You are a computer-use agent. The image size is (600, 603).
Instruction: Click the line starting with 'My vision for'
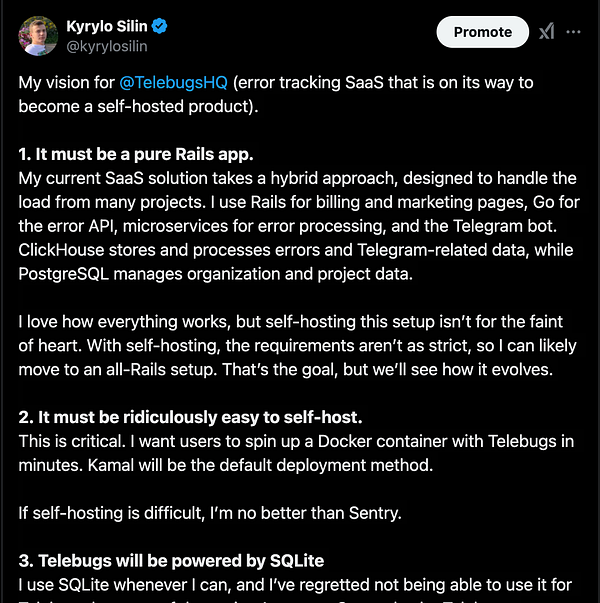click(x=276, y=83)
